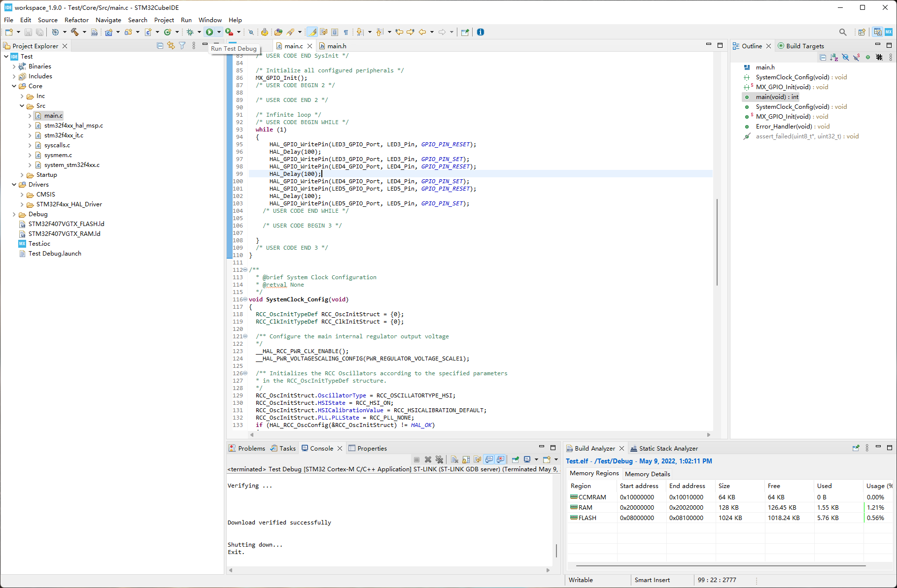This screenshot has width=897, height=588.
Task: Click Remove All Terminated Launches icon
Action: coord(439,459)
